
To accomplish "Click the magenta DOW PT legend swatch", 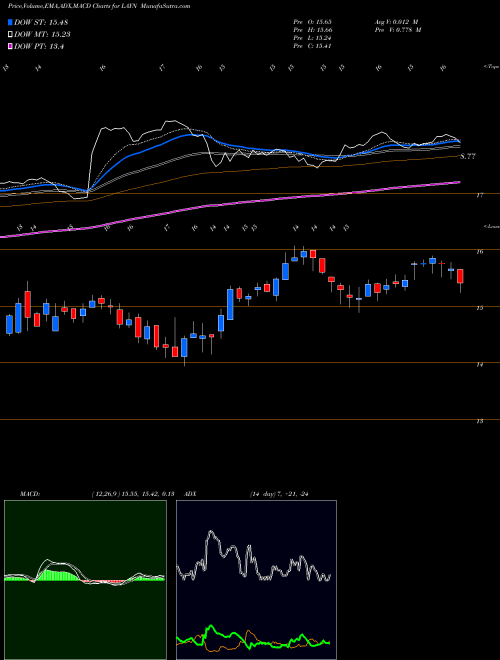I will point(10,47).
